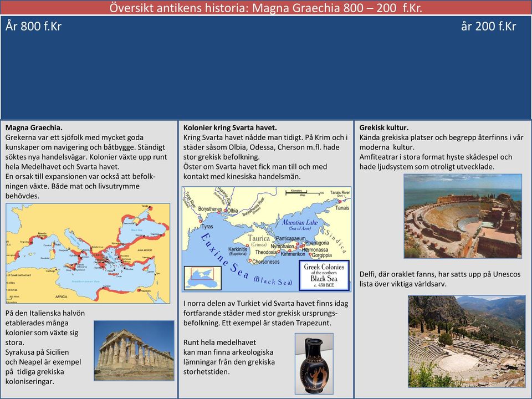The image size is (532, 399).
Task: Click the line beginning "Delfi, där oraklet fanns"
Action: pyautogui.click(x=439, y=274)
